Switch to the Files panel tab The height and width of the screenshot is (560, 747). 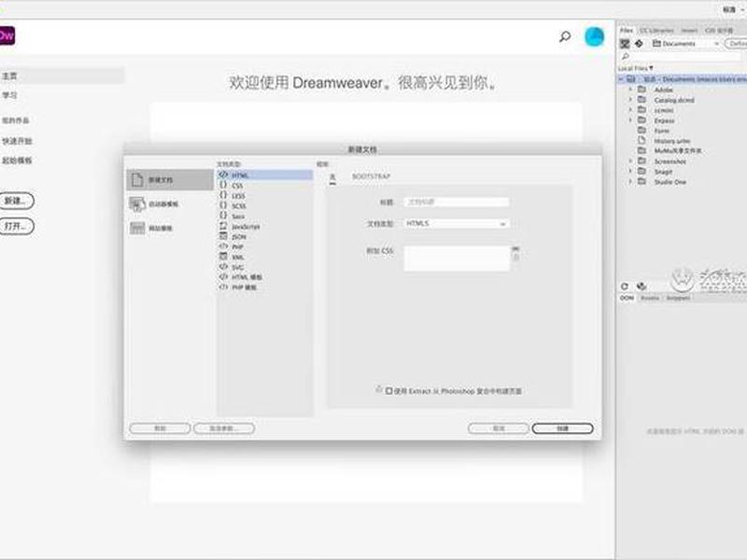point(626,31)
